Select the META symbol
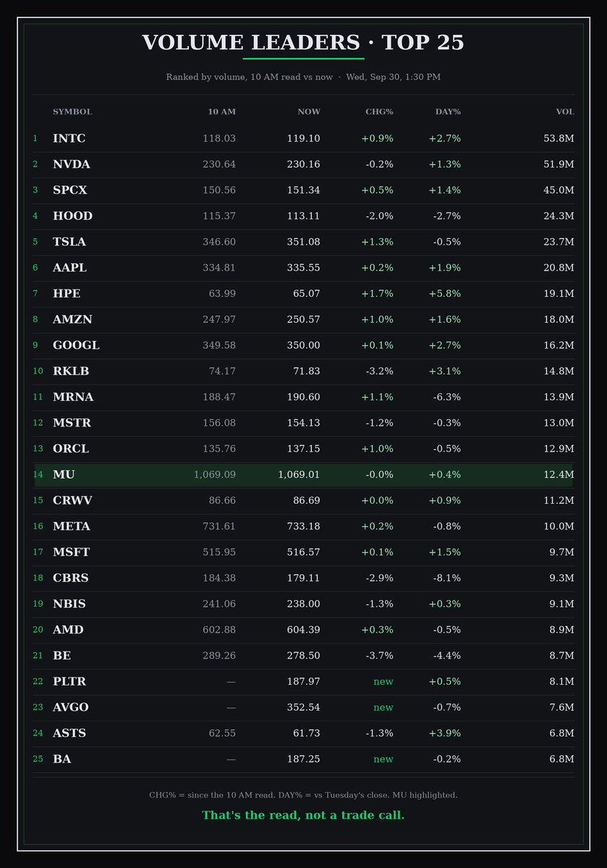 pyautogui.click(x=72, y=526)
